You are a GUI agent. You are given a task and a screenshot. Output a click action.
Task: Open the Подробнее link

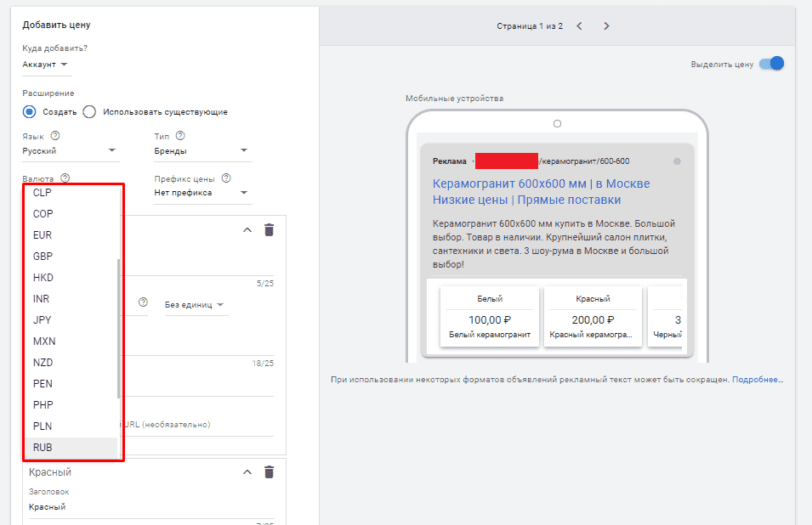tap(758, 380)
